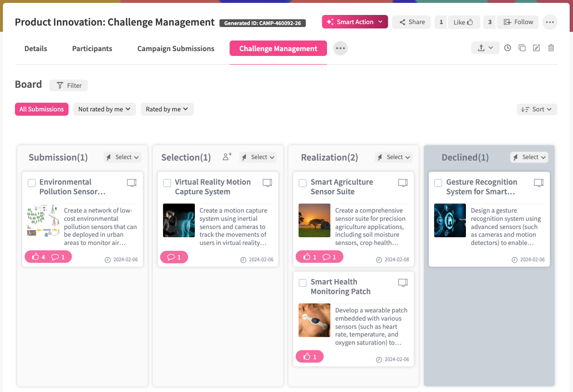573x392 pixels.
Task: Open presentation icon on Smart Agriculture card
Action: point(403,183)
